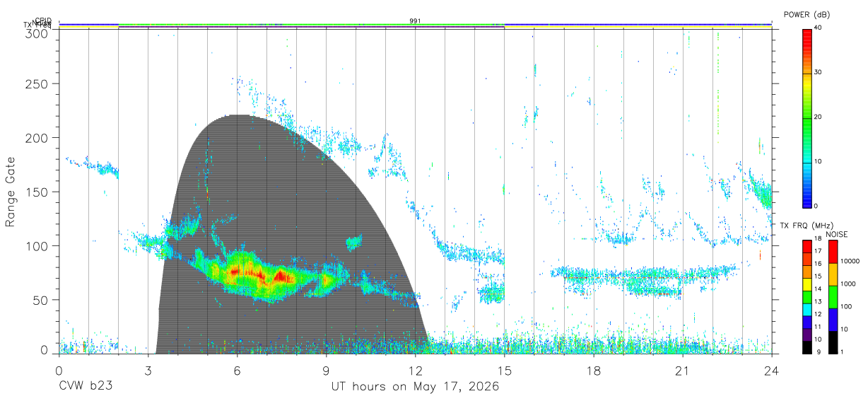Select the orange 15–16 MHz swatch in TX FRQ legend
This screenshot has height=401, width=868.
tap(807, 272)
